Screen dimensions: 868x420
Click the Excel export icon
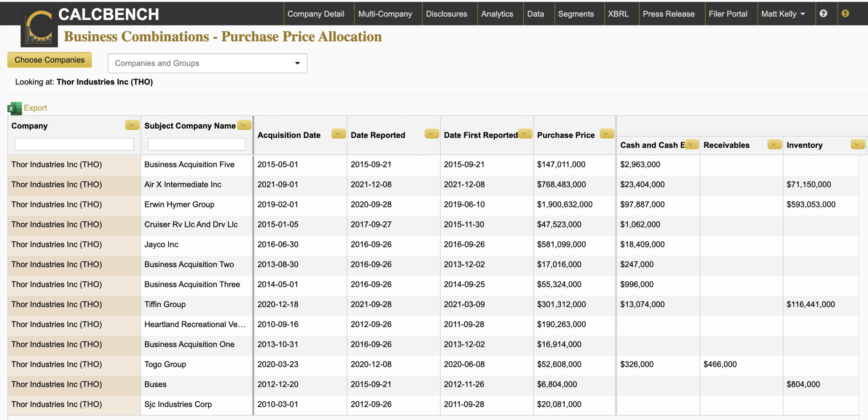[14, 108]
